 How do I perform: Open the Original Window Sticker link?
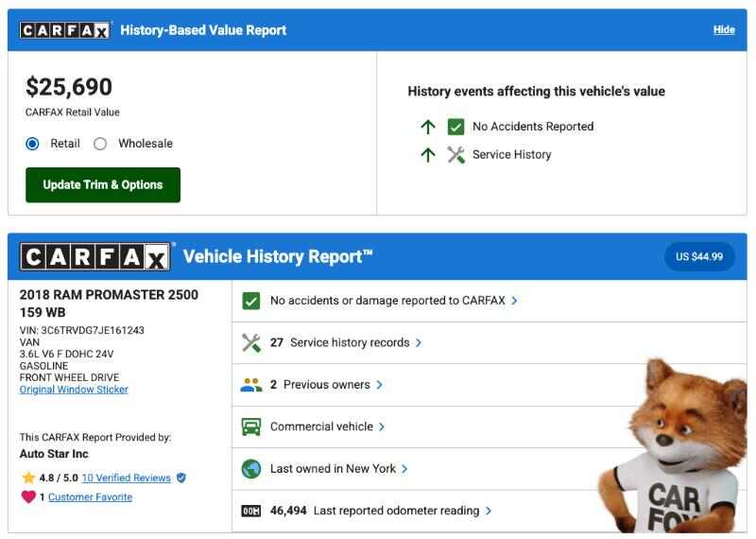tap(74, 390)
